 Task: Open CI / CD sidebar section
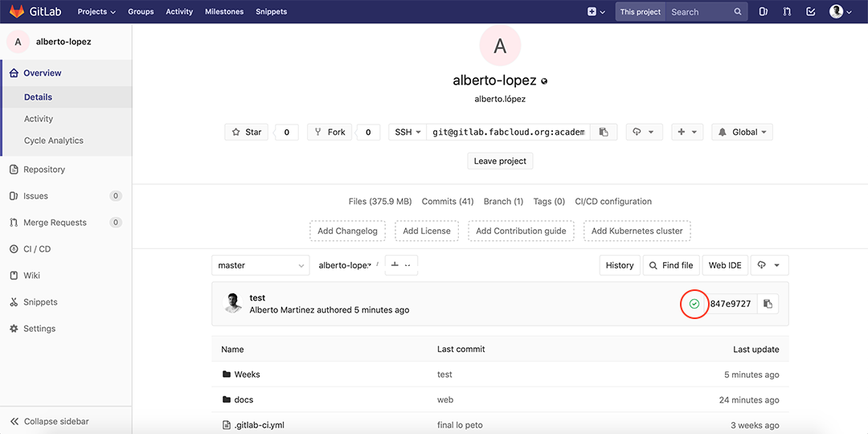37,249
